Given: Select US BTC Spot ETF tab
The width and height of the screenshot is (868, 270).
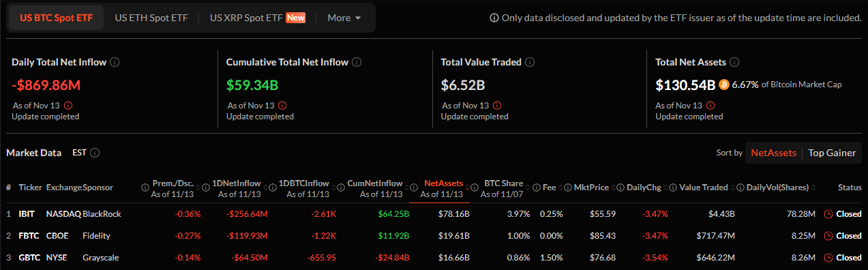Looking at the screenshot, I should point(56,18).
